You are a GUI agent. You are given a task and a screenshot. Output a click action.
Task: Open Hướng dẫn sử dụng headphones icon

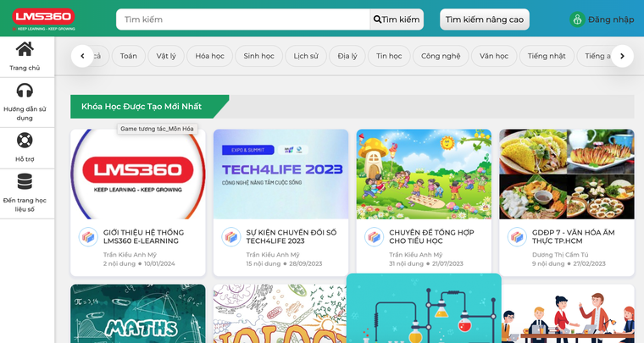point(25,91)
